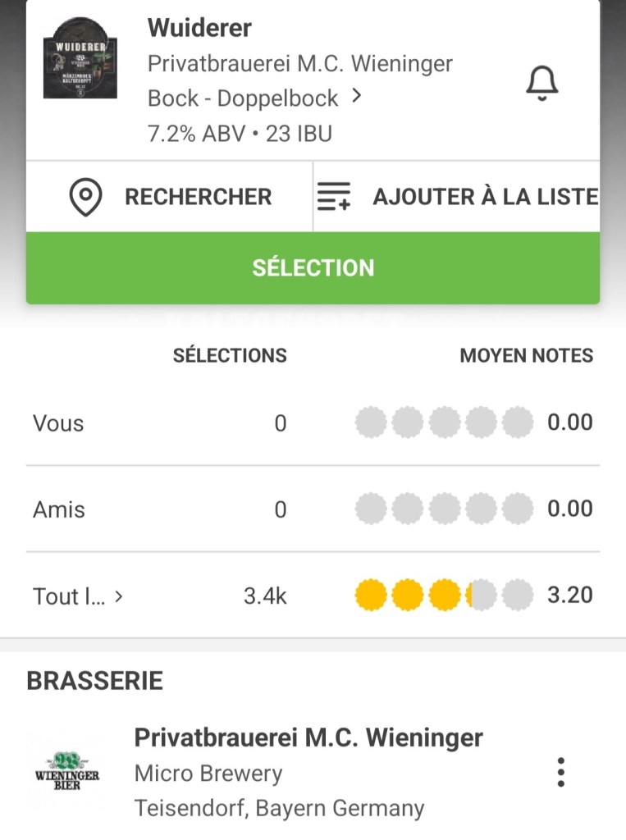Expand the Bock - Doppelbock style chevron
The width and height of the screenshot is (626, 840).
tap(356, 97)
